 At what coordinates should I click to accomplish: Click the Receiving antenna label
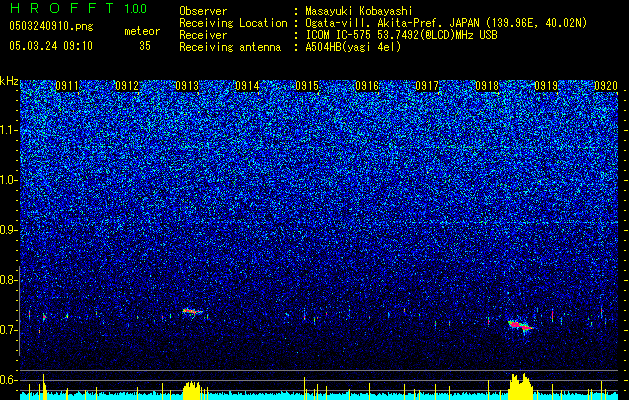pos(230,47)
